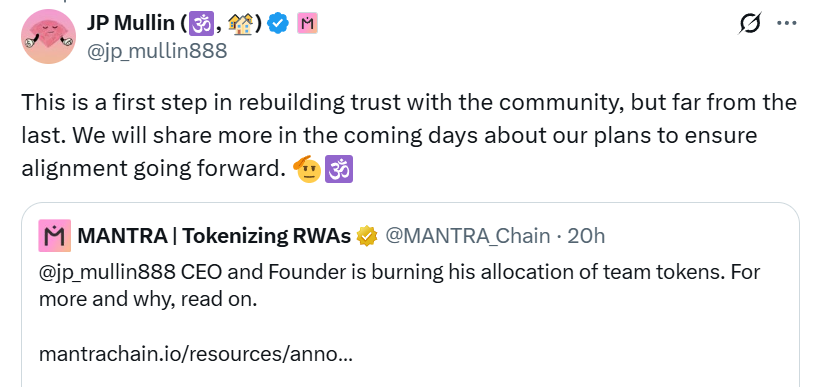Click the 20h timestamp on quoted tweet
Screen dimensions: 817x387
click(x=586, y=236)
